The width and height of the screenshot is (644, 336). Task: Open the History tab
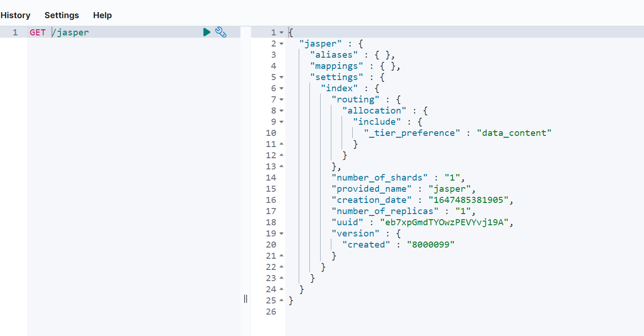pos(15,15)
